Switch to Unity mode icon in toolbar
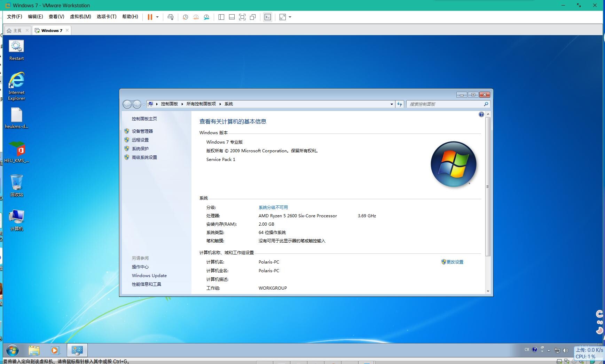605x364 pixels. pos(253,17)
